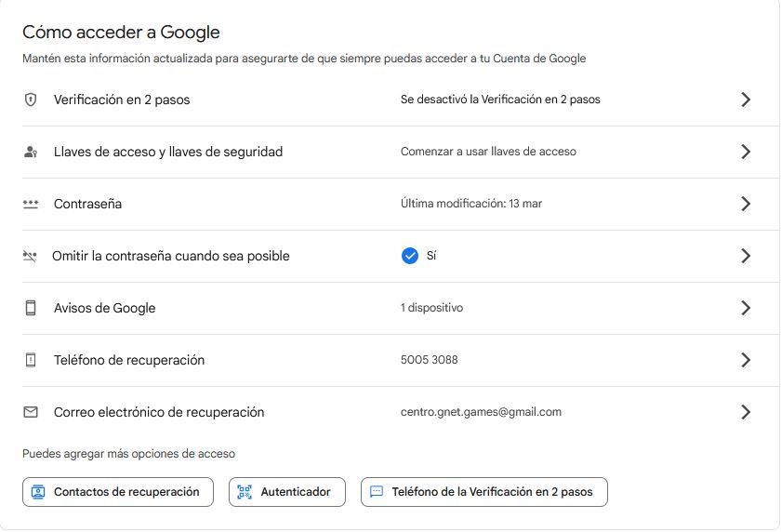The width and height of the screenshot is (781, 532).
Task: Click the recovery phone alert icon
Action: click(31, 360)
